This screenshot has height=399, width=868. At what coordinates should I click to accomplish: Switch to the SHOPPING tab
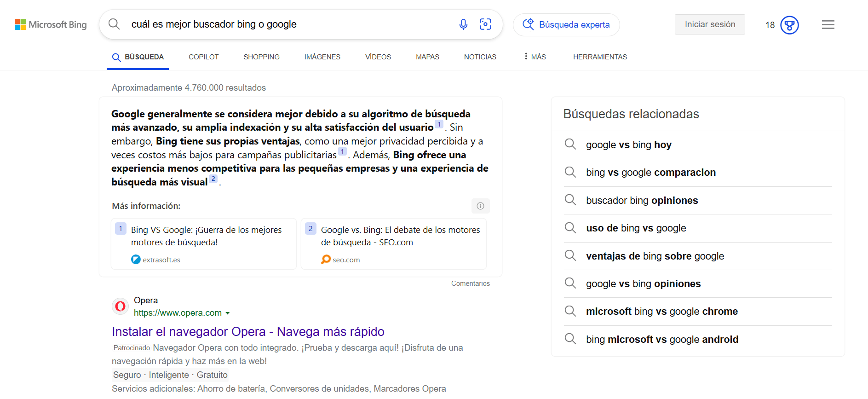(x=261, y=57)
